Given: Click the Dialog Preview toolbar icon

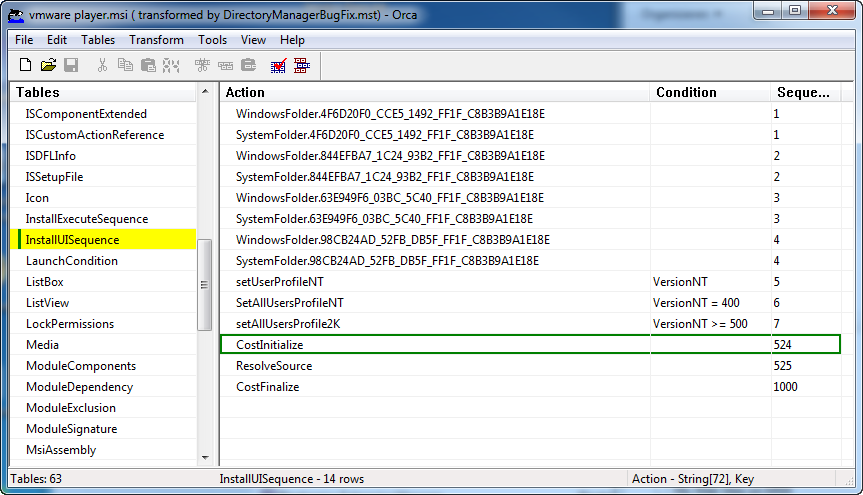Looking at the screenshot, I should click(302, 66).
